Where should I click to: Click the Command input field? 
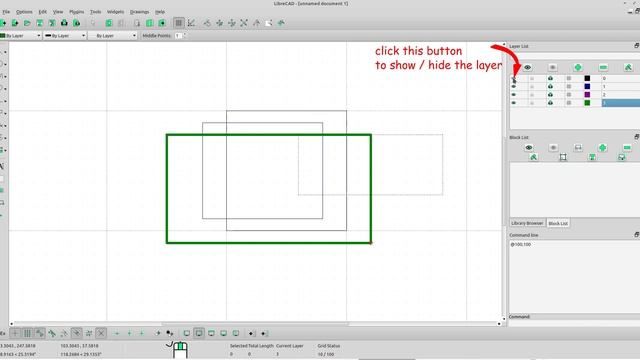tap(574, 323)
